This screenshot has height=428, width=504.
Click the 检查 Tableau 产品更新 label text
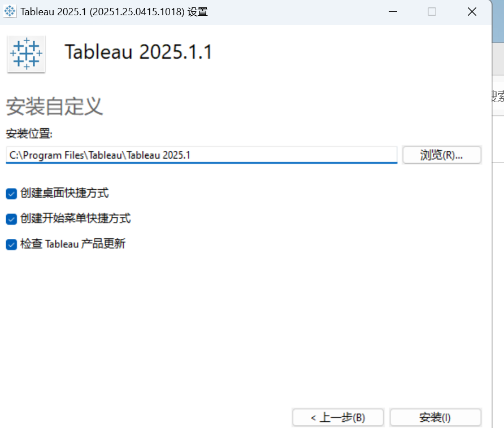[73, 244]
